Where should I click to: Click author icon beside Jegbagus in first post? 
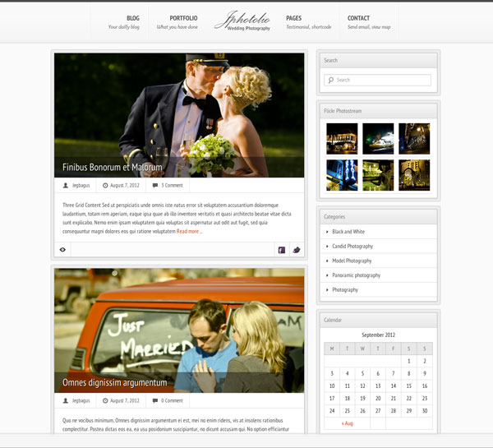tap(65, 186)
